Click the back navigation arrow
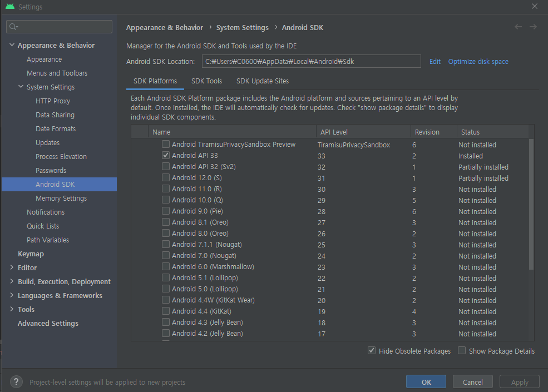The image size is (548, 392). [519, 27]
